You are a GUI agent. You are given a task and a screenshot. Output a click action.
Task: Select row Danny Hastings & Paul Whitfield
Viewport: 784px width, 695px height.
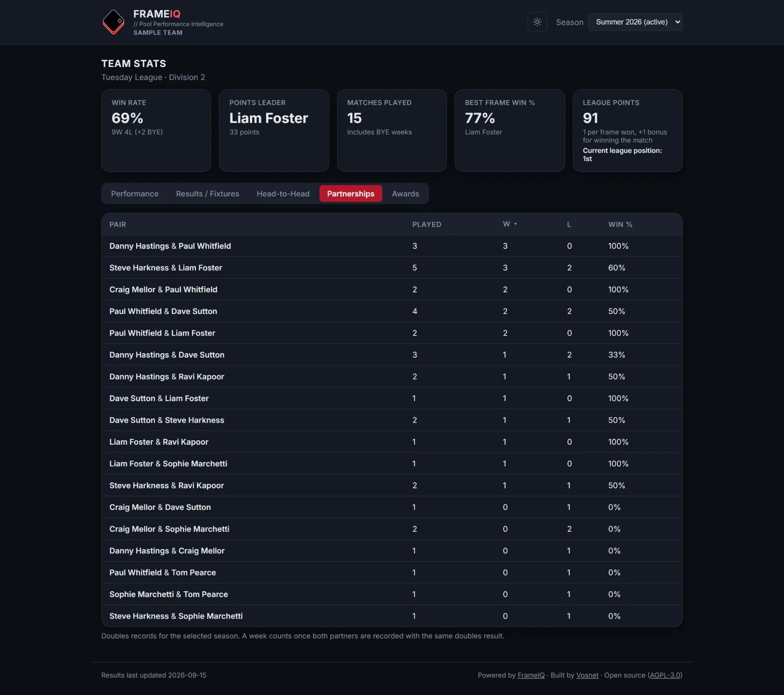click(x=392, y=246)
